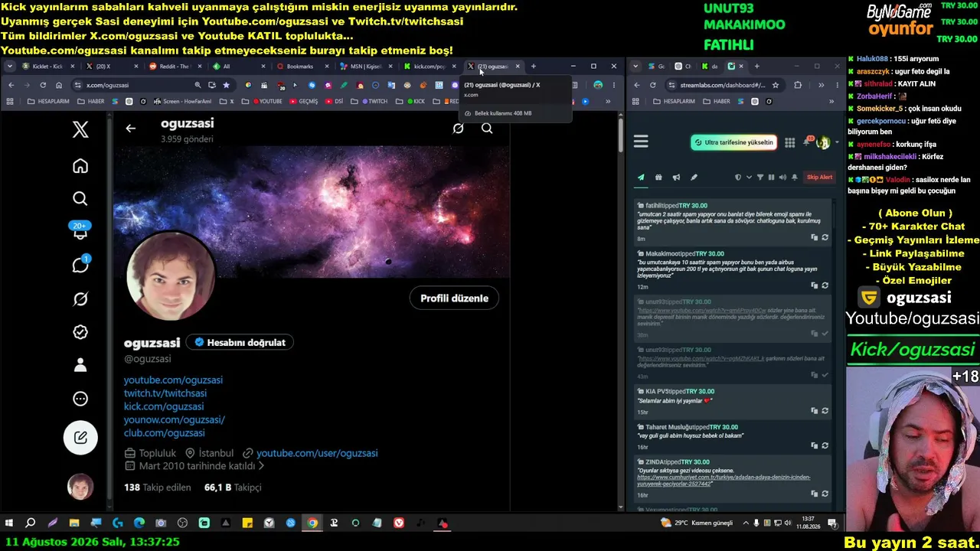
Task: Bookmark the Streamlabs page with the star
Action: pos(776,85)
